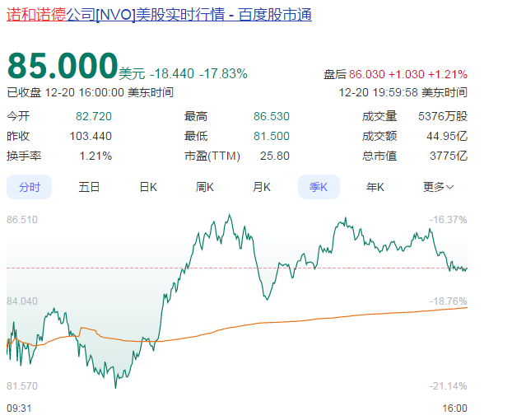Click the 09:31 start time label

(x=19, y=408)
